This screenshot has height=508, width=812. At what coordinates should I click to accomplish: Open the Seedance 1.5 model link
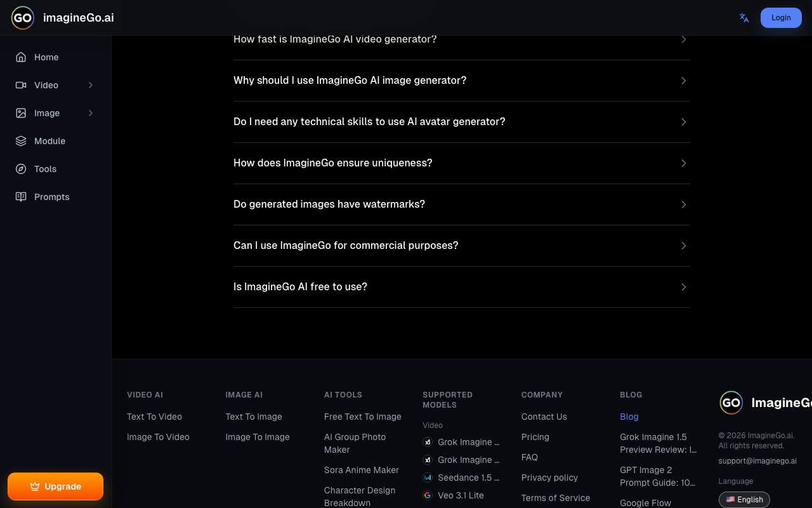click(468, 478)
